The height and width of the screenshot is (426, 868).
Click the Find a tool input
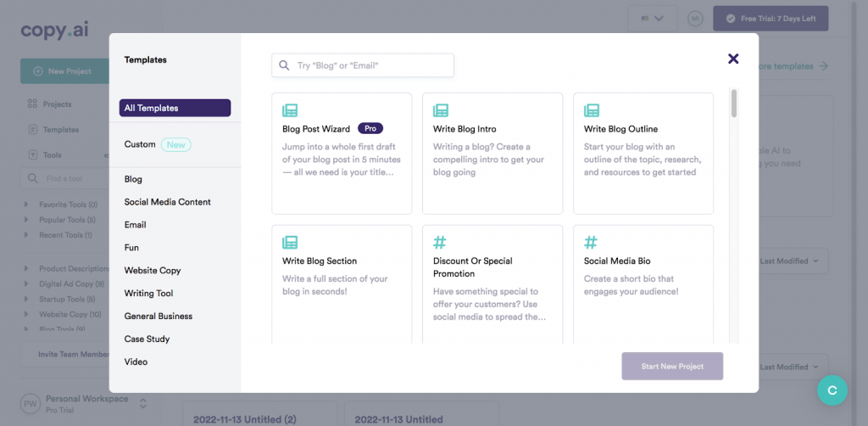[64, 178]
